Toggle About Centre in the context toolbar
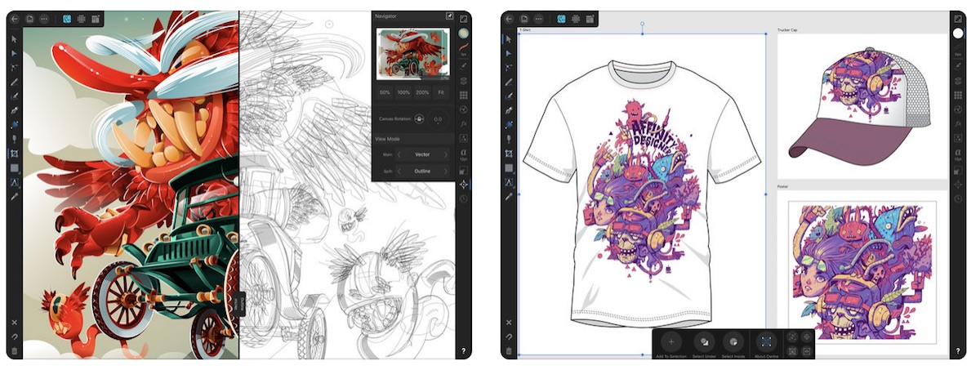 pyautogui.click(x=766, y=342)
